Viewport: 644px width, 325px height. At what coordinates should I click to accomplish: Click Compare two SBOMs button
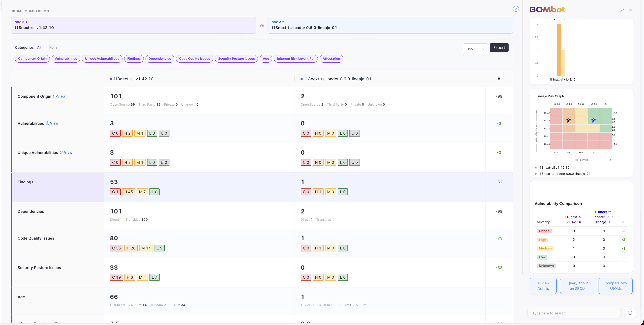coord(615,286)
